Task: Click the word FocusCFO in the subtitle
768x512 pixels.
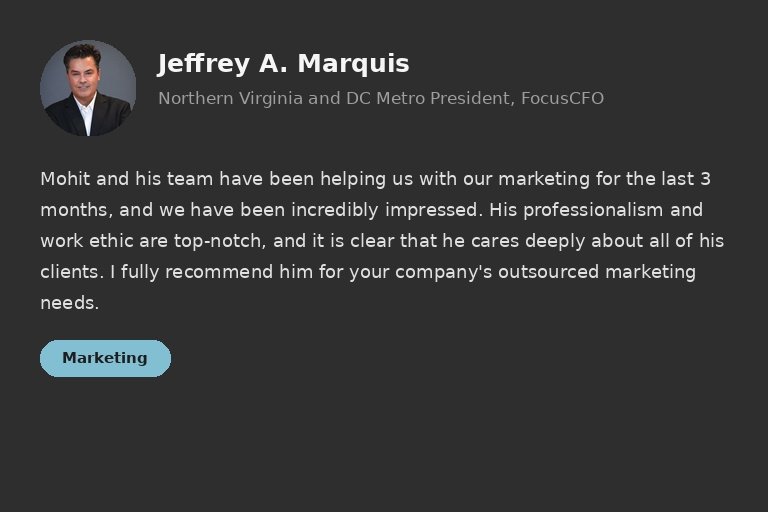Action: 562,98
